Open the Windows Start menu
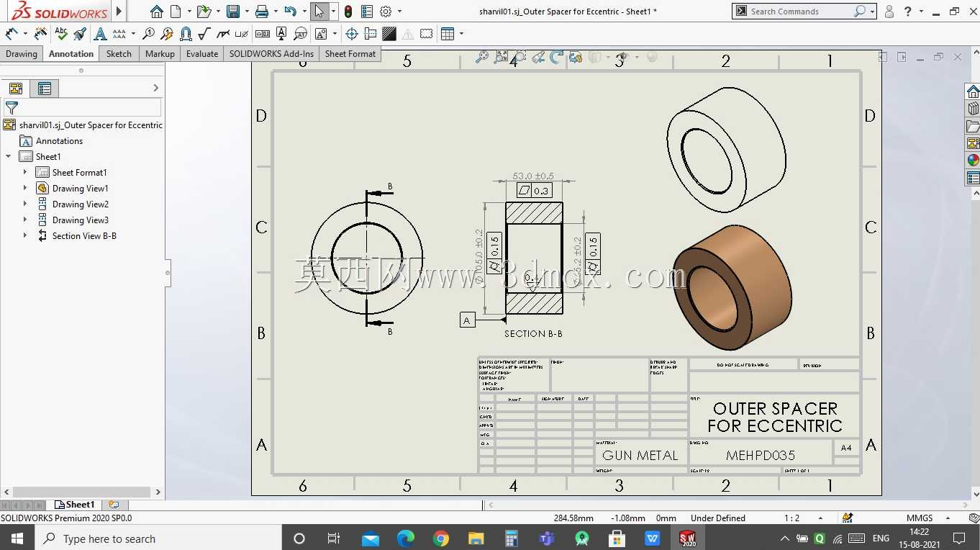Viewport: 980px width, 550px height. (x=17, y=538)
